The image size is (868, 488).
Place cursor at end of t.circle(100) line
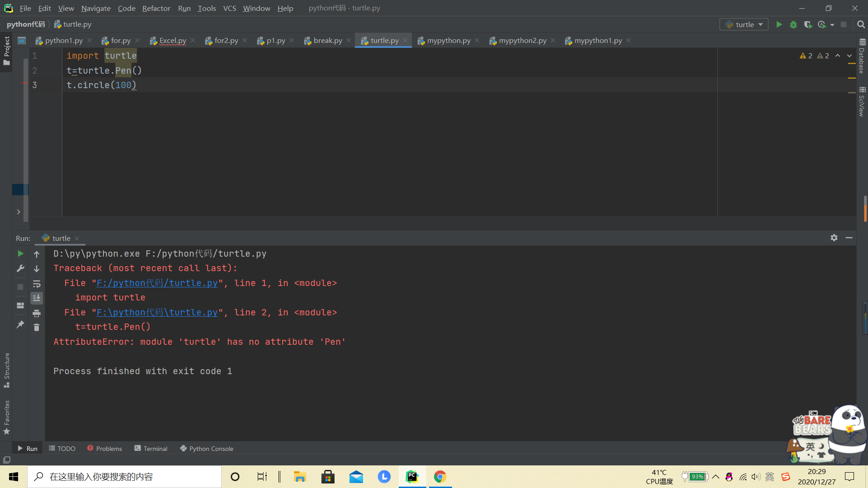click(x=137, y=85)
